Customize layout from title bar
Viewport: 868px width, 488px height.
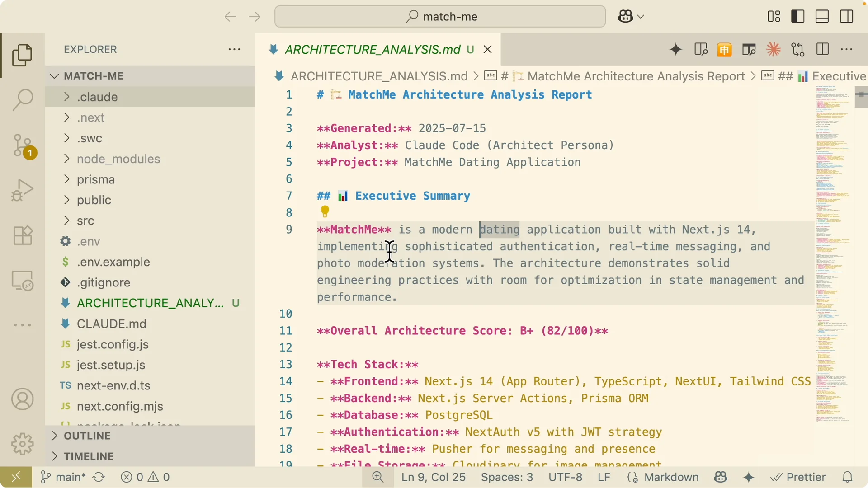[774, 17]
